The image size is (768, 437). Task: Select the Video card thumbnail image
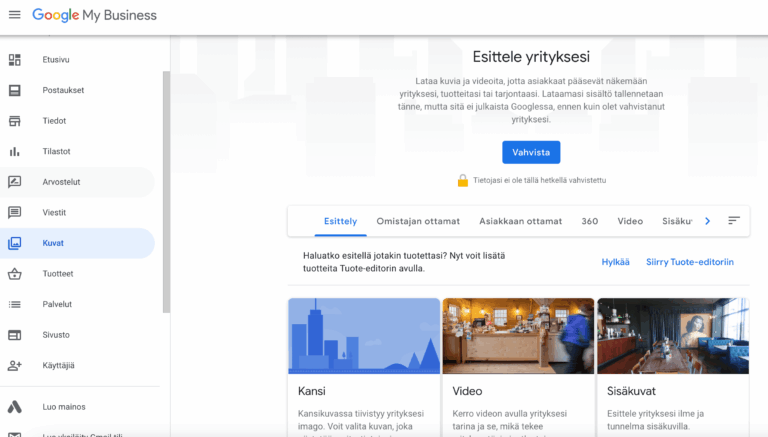(518, 335)
